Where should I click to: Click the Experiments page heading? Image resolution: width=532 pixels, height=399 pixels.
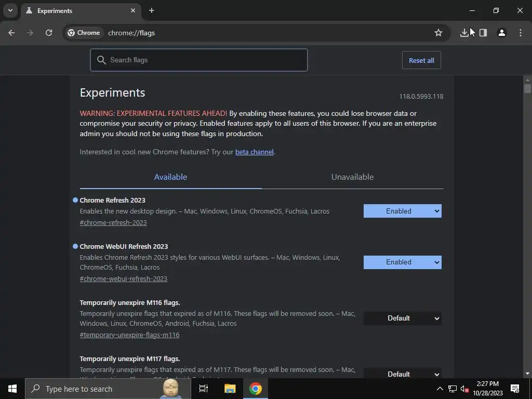[x=112, y=92]
